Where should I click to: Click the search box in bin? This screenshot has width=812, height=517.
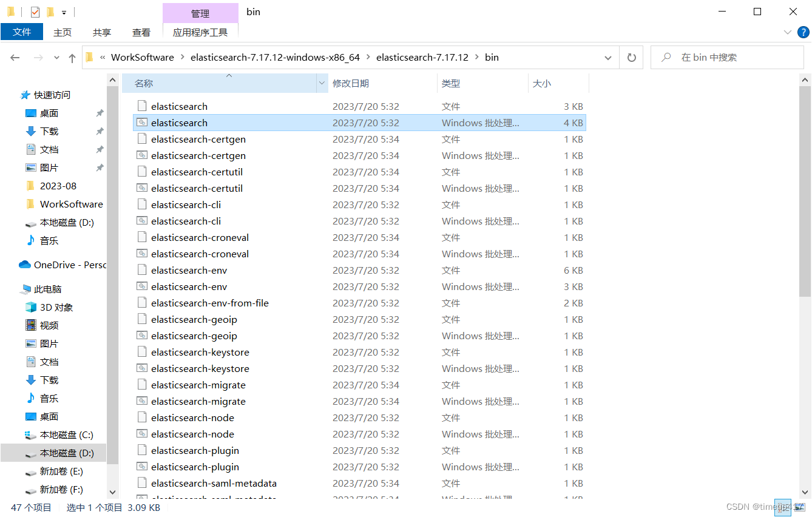pyautogui.click(x=727, y=58)
